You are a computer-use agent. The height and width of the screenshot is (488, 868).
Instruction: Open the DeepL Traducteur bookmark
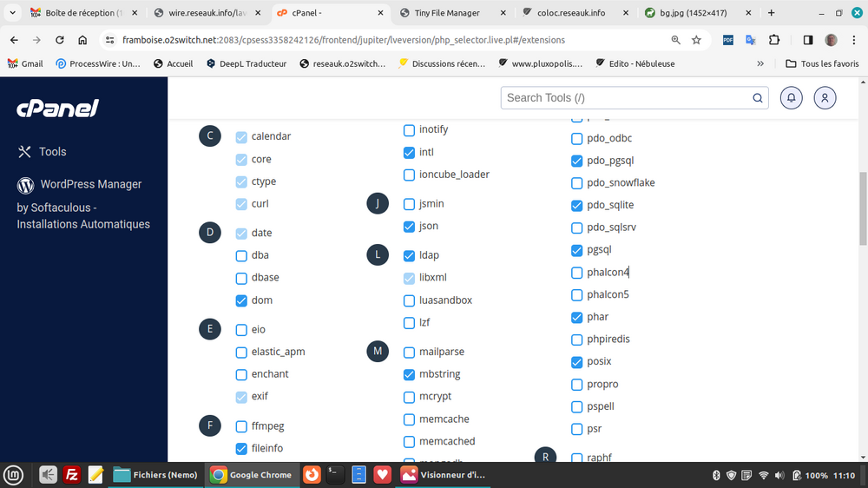(x=247, y=63)
